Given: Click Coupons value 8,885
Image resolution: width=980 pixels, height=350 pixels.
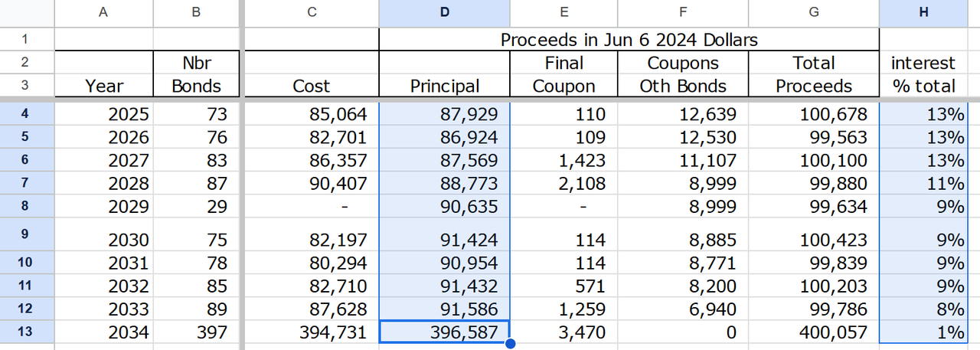Looking at the screenshot, I should click(x=683, y=235).
